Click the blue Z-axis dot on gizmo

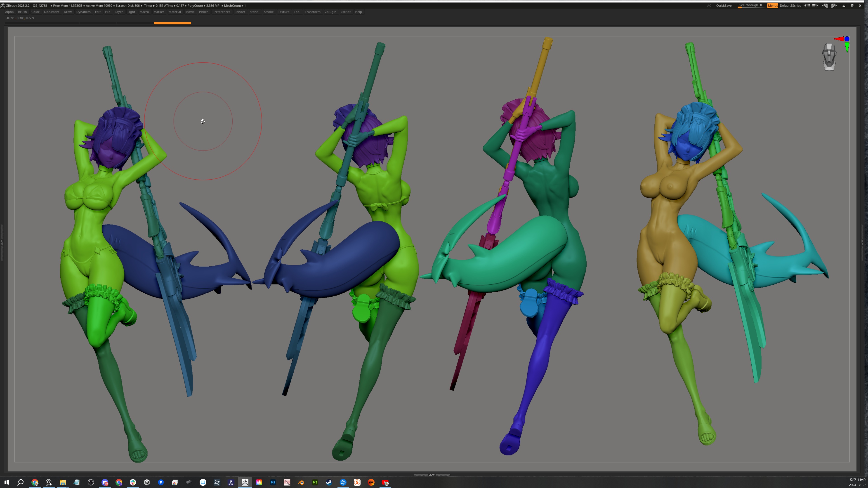847,39
